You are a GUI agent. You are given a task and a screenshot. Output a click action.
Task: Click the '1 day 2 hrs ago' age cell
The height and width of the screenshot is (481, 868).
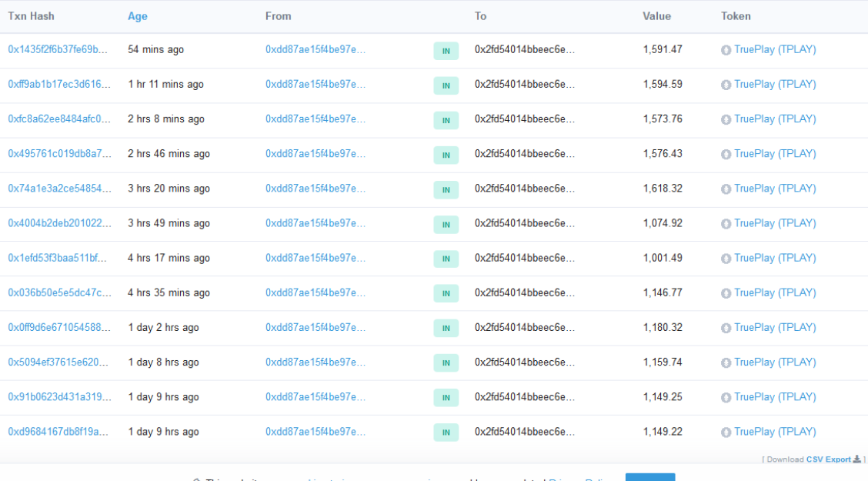pyautogui.click(x=163, y=327)
